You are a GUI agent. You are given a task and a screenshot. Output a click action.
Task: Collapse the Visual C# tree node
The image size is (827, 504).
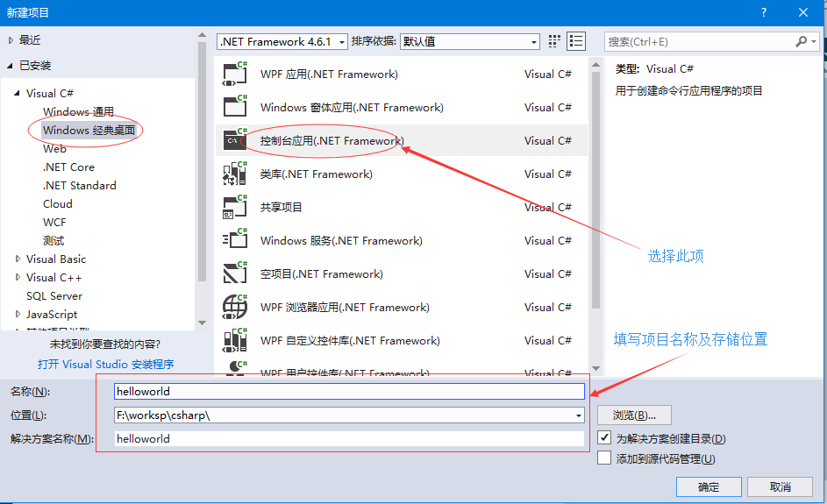(x=18, y=94)
